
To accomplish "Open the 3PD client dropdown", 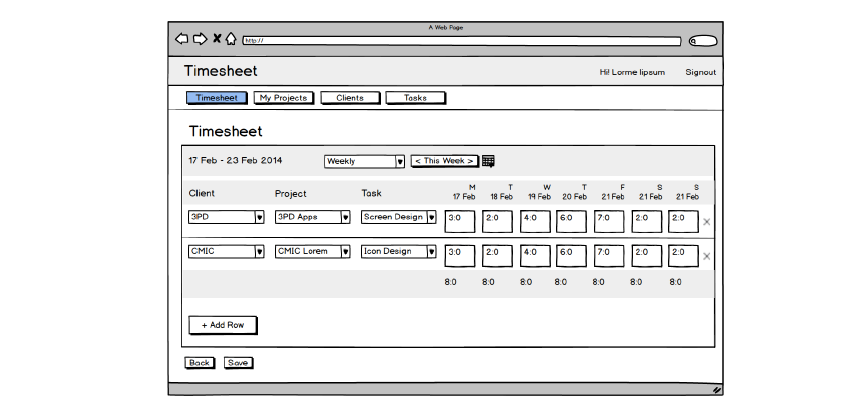I will pyautogui.click(x=259, y=217).
